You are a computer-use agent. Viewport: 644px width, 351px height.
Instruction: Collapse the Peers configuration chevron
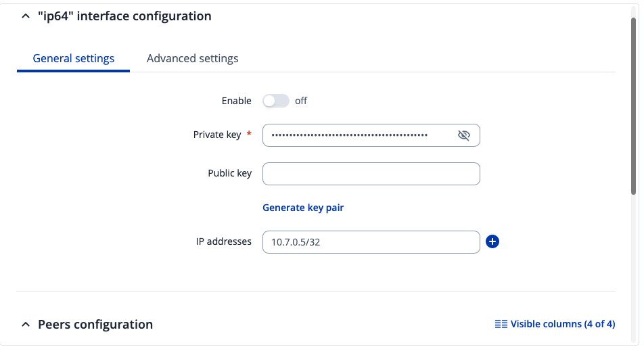coord(26,325)
